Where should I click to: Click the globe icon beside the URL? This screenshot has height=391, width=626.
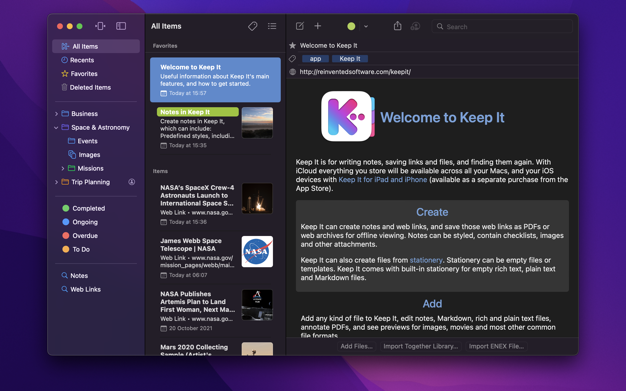pyautogui.click(x=292, y=72)
